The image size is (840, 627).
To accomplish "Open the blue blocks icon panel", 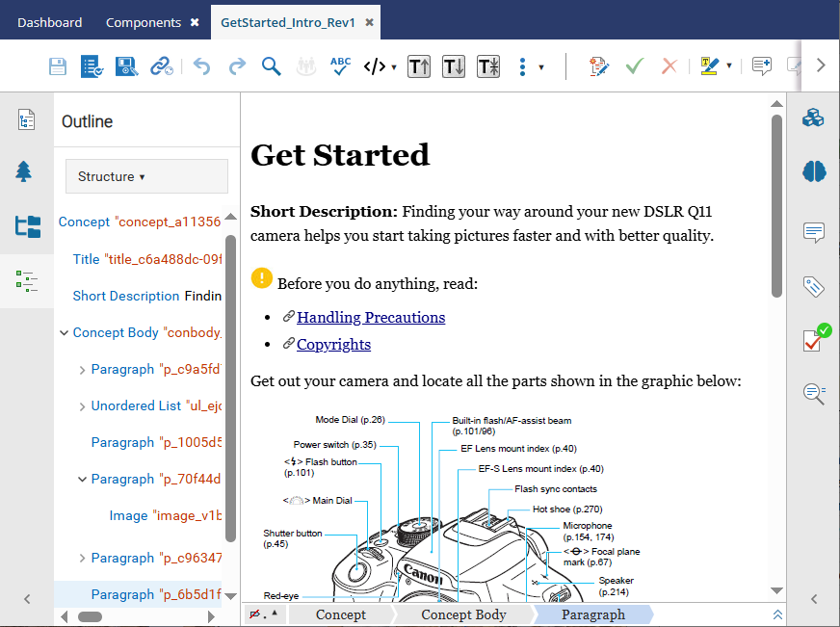I will click(x=813, y=118).
